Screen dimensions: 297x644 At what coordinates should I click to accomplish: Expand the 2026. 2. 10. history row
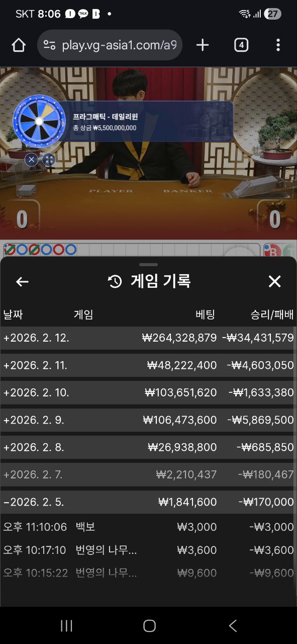(148, 392)
